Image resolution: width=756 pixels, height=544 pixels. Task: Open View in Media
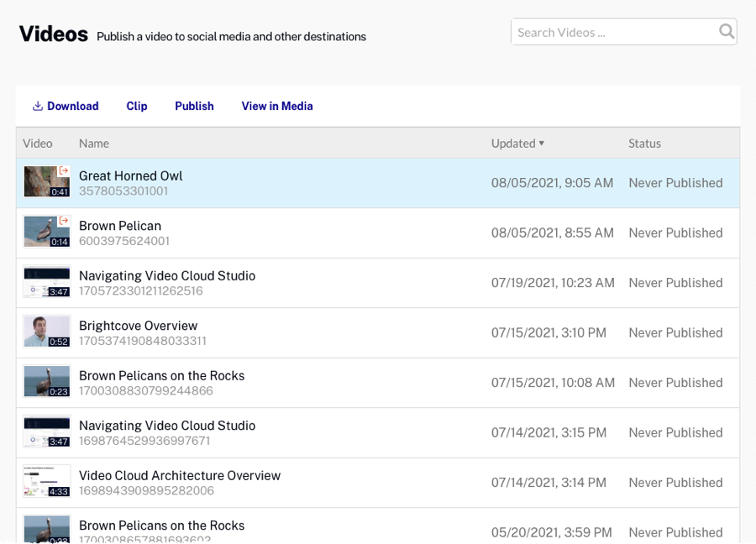[277, 107]
